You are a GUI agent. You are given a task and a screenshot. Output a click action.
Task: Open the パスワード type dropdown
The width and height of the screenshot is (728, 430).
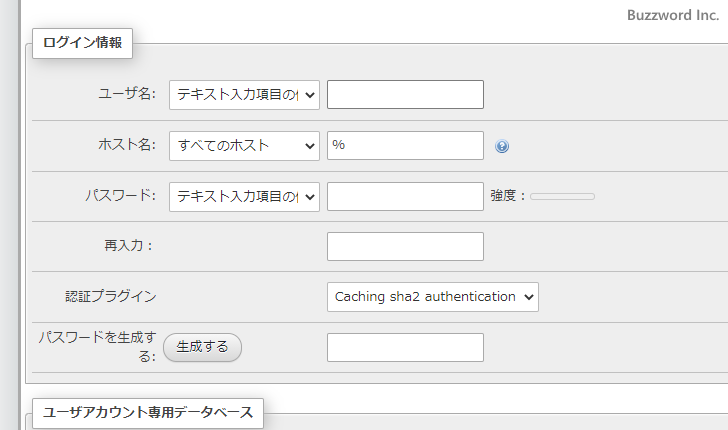[x=244, y=197]
